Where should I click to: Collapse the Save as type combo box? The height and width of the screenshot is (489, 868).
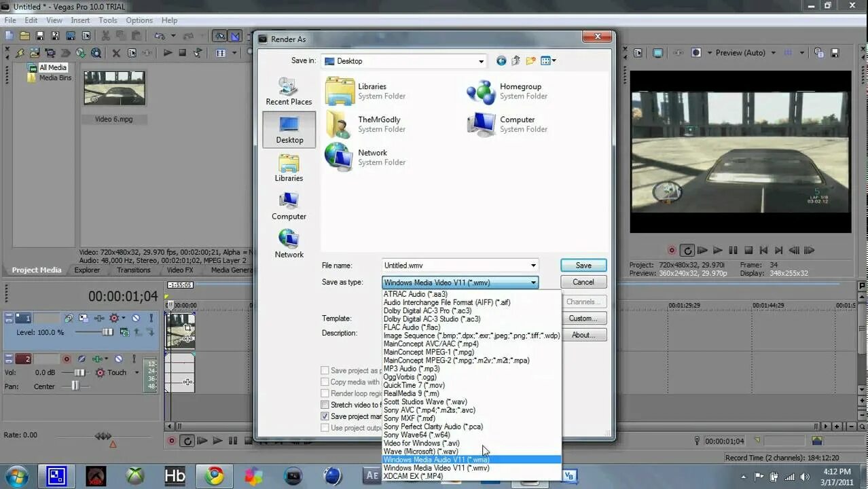[533, 283]
